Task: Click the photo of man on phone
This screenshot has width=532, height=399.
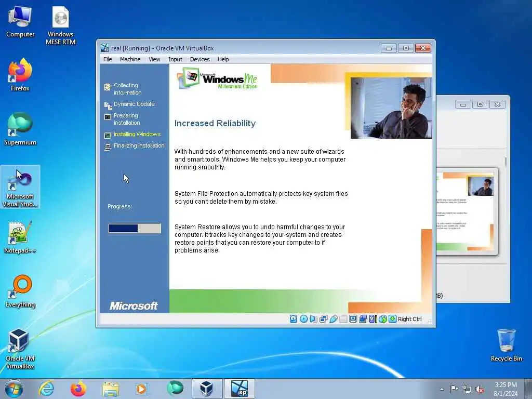Action: click(x=391, y=108)
